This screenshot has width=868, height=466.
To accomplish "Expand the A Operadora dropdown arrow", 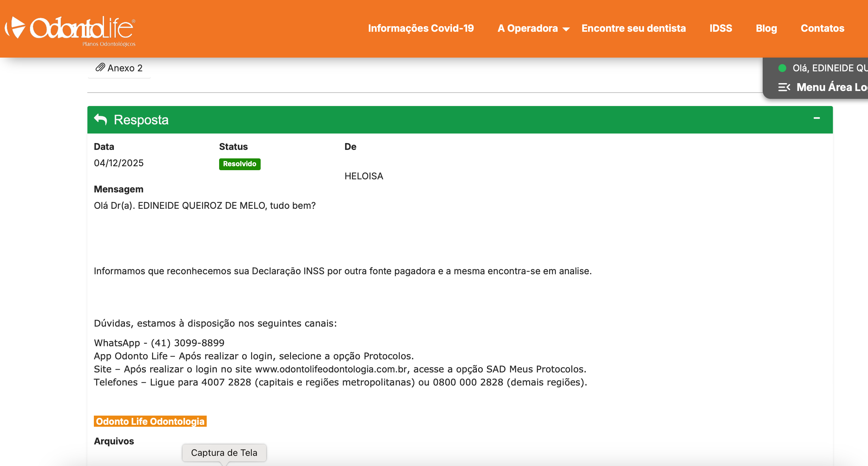I will point(566,29).
